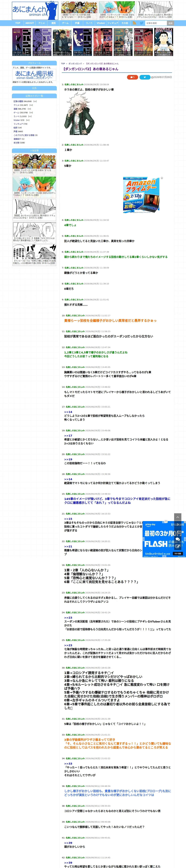Expand the ラノベ category in the sidebar

(x=30, y=116)
